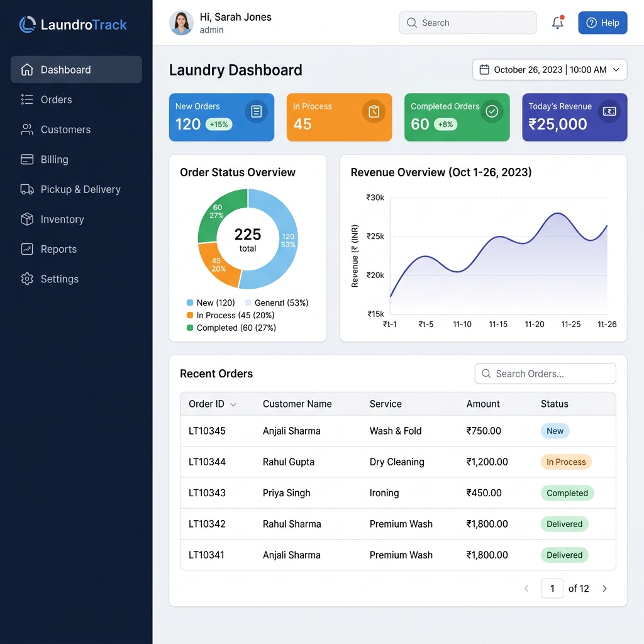Click customer name Rahul Gupta
The width and height of the screenshot is (644, 644).
tap(288, 462)
